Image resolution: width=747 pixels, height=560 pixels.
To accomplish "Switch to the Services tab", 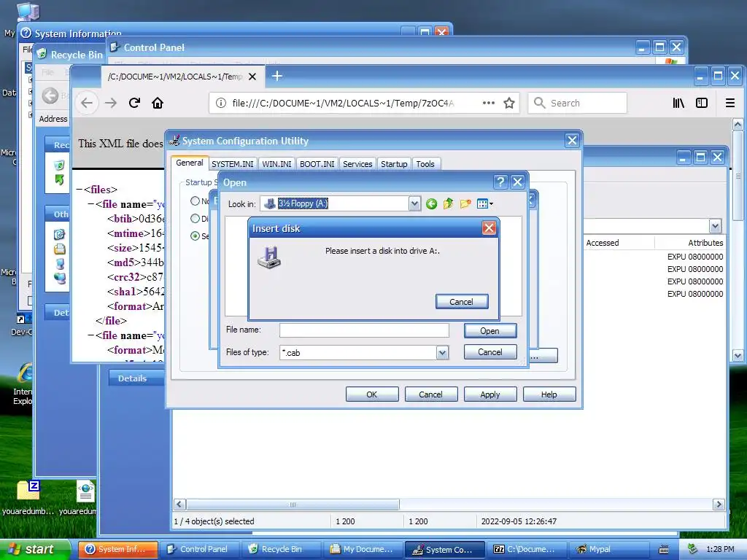I will point(357,164).
